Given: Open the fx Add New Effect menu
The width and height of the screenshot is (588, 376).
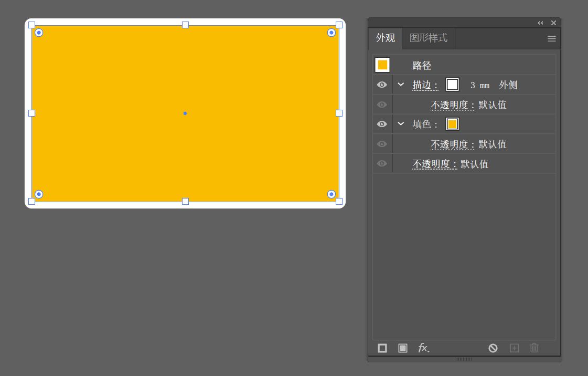Looking at the screenshot, I should [423, 348].
